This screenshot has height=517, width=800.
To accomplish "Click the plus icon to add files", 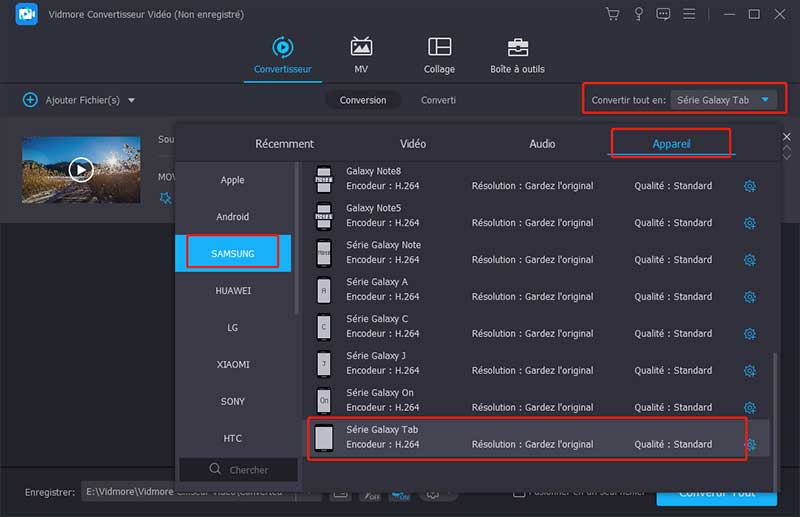I will [30, 100].
